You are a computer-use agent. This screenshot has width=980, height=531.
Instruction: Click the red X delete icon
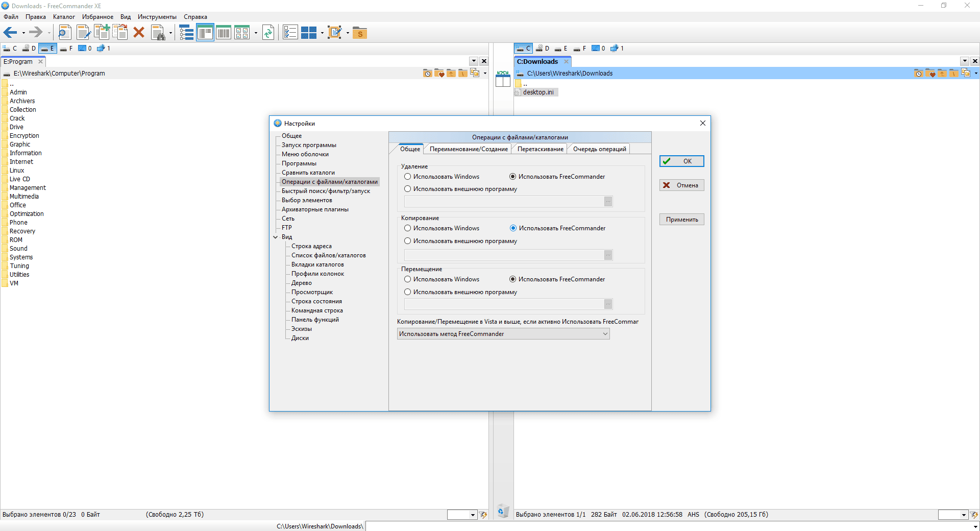(x=139, y=33)
